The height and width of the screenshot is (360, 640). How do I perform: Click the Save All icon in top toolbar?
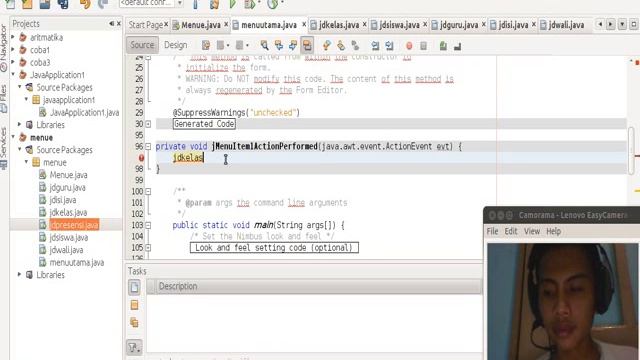(63, 4)
